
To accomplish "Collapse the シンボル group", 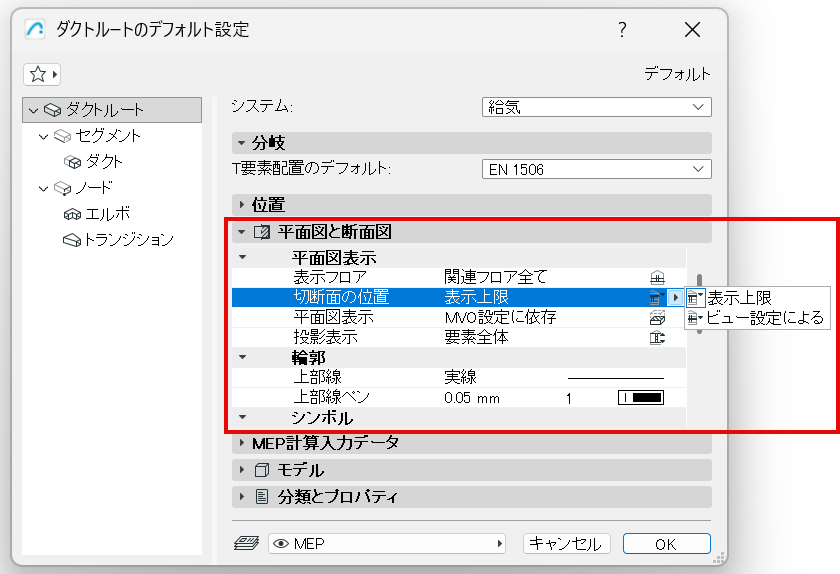I will coord(243,416).
